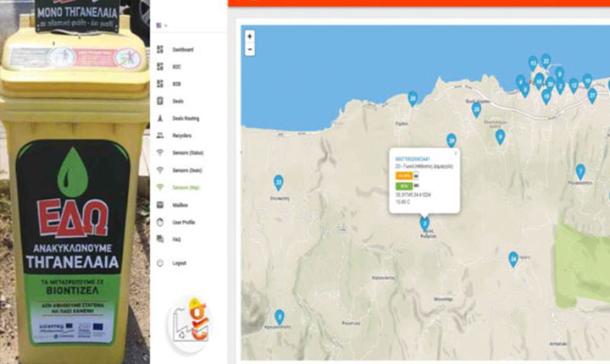Click the green battery percentage badge in popup

coord(404,186)
